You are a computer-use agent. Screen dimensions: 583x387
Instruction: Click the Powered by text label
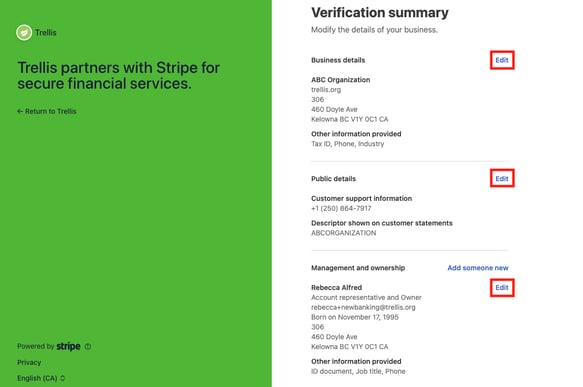tap(36, 346)
